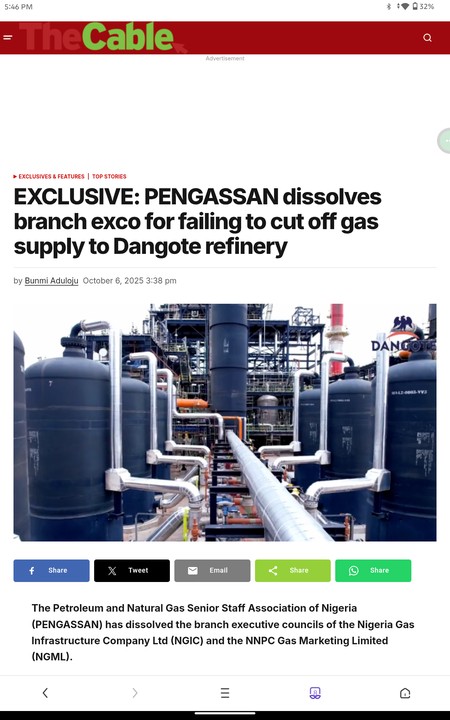Open TheCable logo homepage link
This screenshot has height=720, width=450.
tap(103, 37)
